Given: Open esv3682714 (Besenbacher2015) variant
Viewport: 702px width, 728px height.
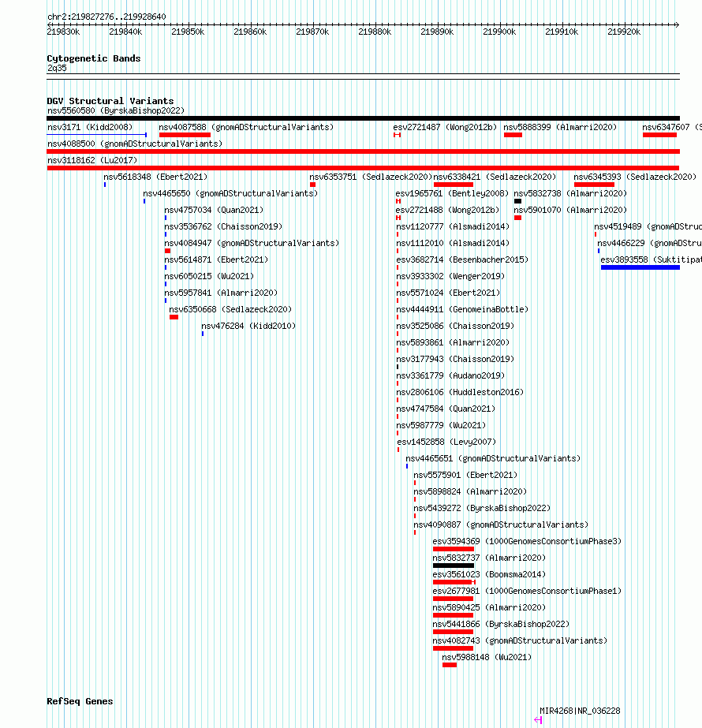Looking at the screenshot, I should coord(462,259).
